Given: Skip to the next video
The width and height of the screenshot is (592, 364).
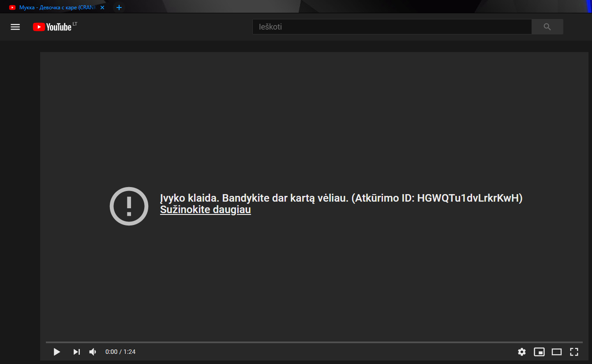Looking at the screenshot, I should click(x=77, y=352).
